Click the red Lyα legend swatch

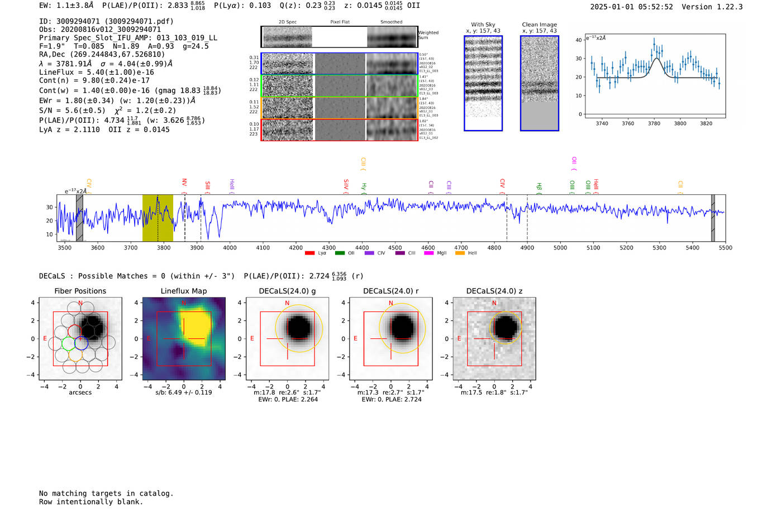309,253
